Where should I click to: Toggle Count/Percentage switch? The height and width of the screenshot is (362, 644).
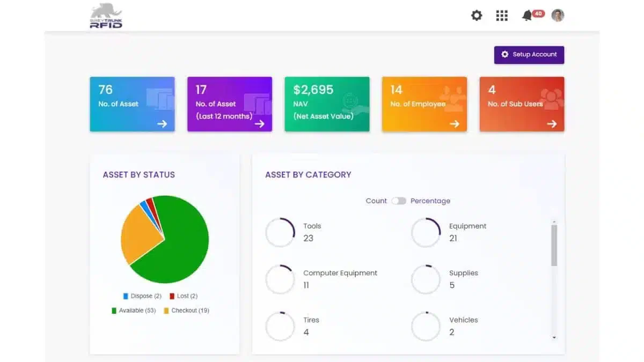coord(399,201)
